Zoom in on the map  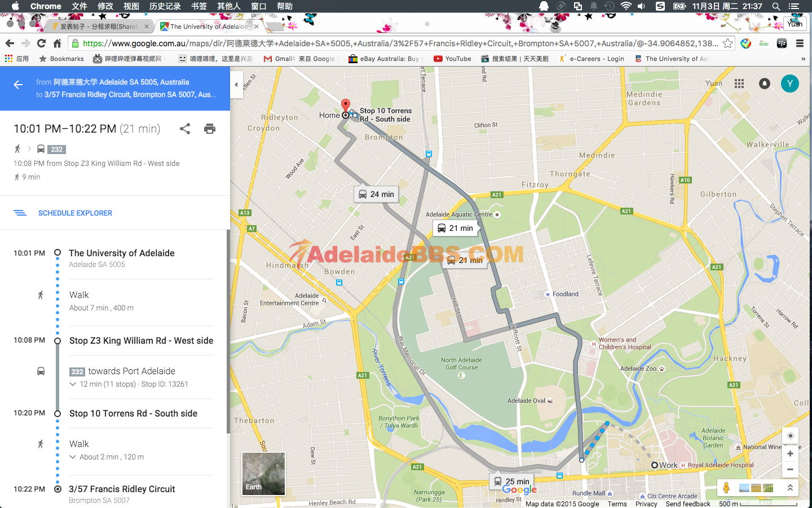(x=790, y=454)
